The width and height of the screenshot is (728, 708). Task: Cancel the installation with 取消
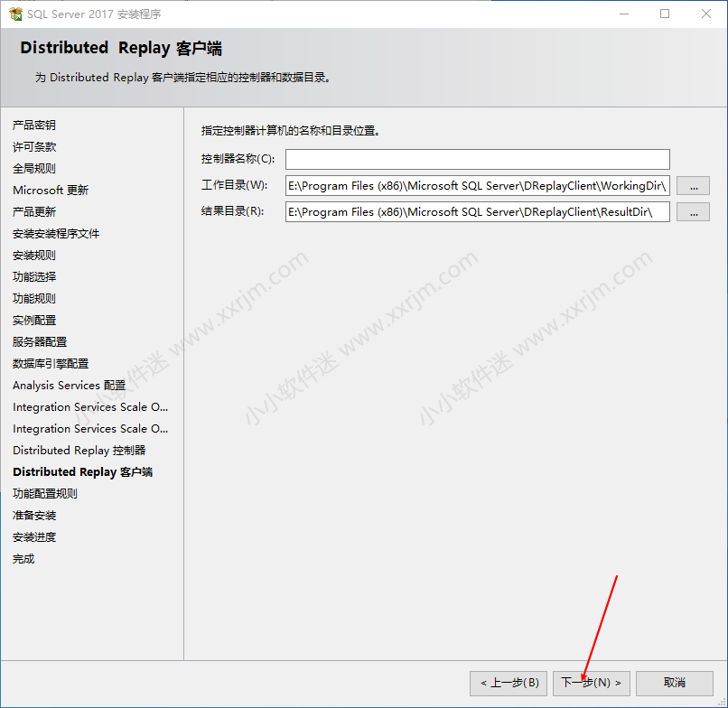(x=674, y=683)
